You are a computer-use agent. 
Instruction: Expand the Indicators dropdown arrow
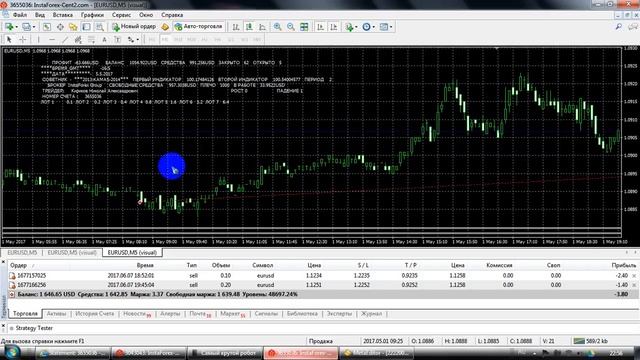(356, 27)
